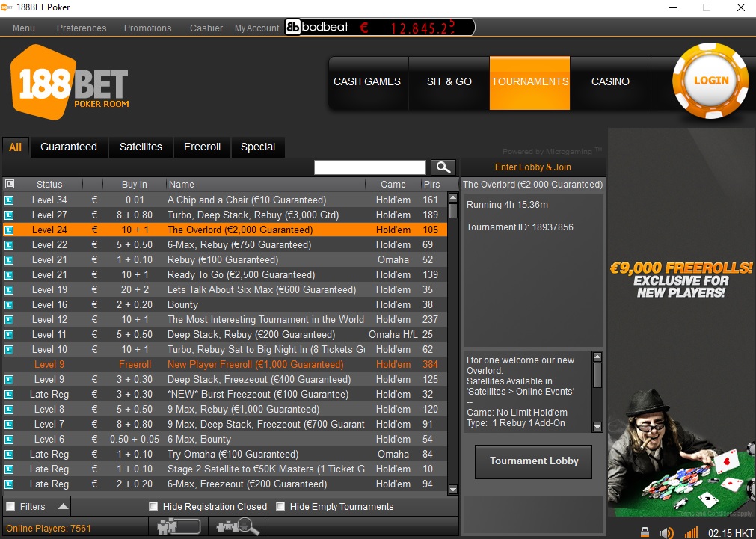Click icon beside Rebuy (€100 Guaranteed) row
The height and width of the screenshot is (539, 756).
pyautogui.click(x=9, y=260)
